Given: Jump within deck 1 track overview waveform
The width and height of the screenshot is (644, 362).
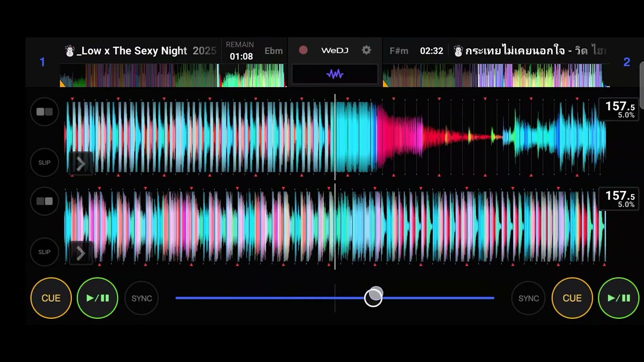Looking at the screenshot, I should [x=173, y=75].
